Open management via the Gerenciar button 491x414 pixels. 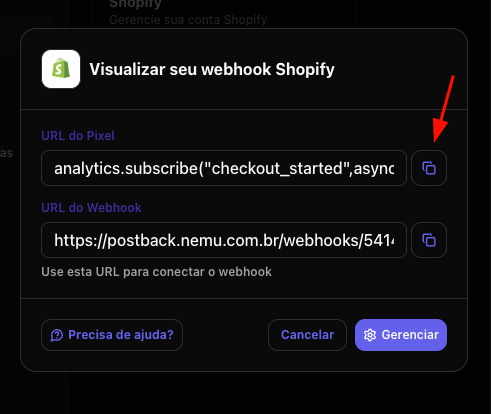click(401, 335)
